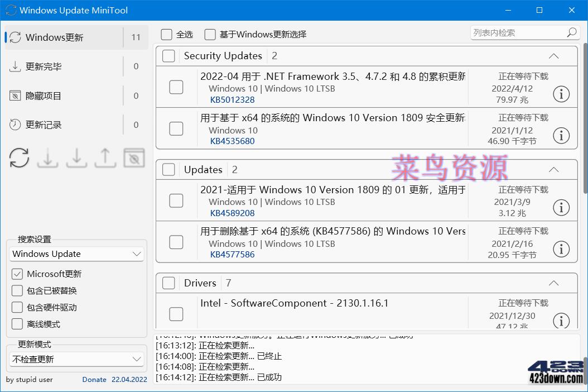The width and height of the screenshot is (588, 392).
Task: Open the Windows Update search source dropdown
Action: point(76,254)
